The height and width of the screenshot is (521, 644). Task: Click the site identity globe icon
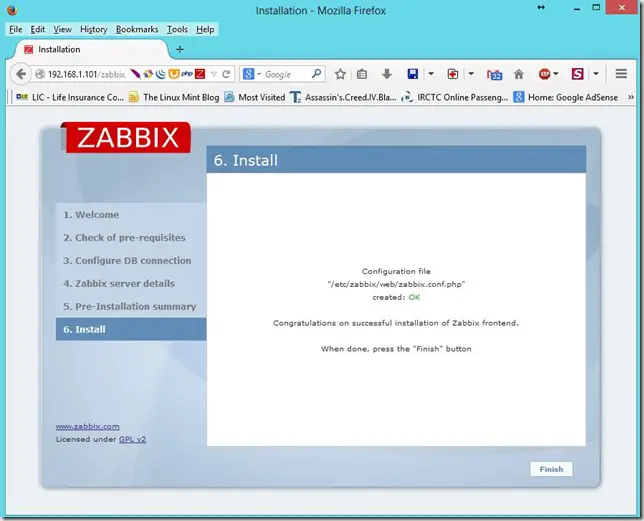pyautogui.click(x=40, y=74)
